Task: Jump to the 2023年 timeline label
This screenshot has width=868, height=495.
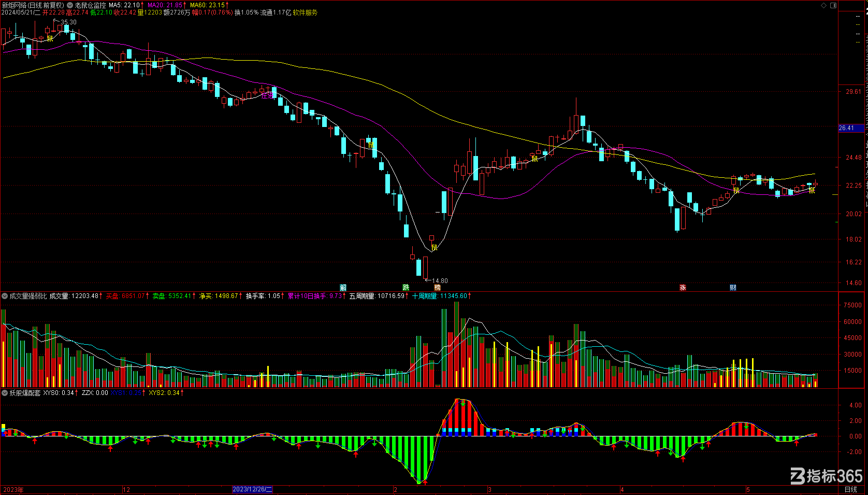Action: click(13, 489)
